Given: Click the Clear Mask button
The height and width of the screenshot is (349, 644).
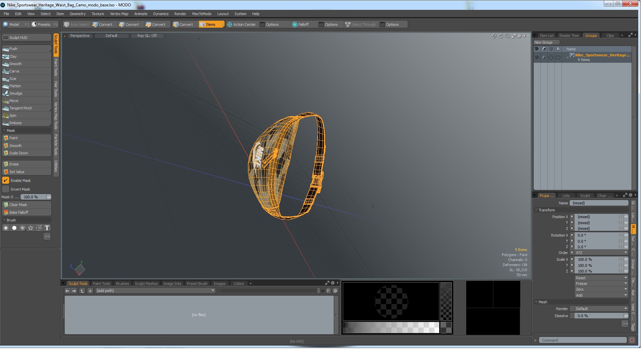Looking at the screenshot, I should pyautogui.click(x=26, y=205).
